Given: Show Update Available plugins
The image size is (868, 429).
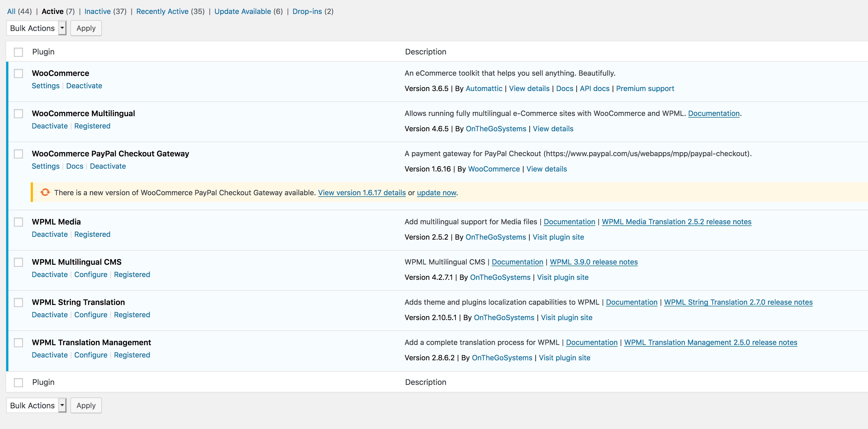Looking at the screenshot, I should pyautogui.click(x=243, y=11).
